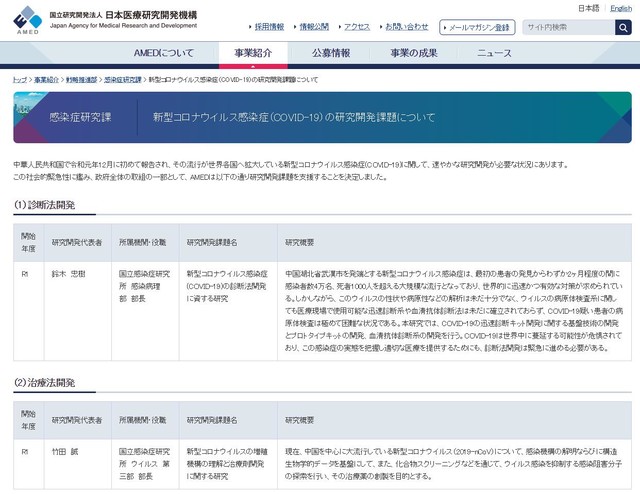This screenshot has height=494, width=640.
Task: Open the ニュース navigation item
Action: click(494, 53)
